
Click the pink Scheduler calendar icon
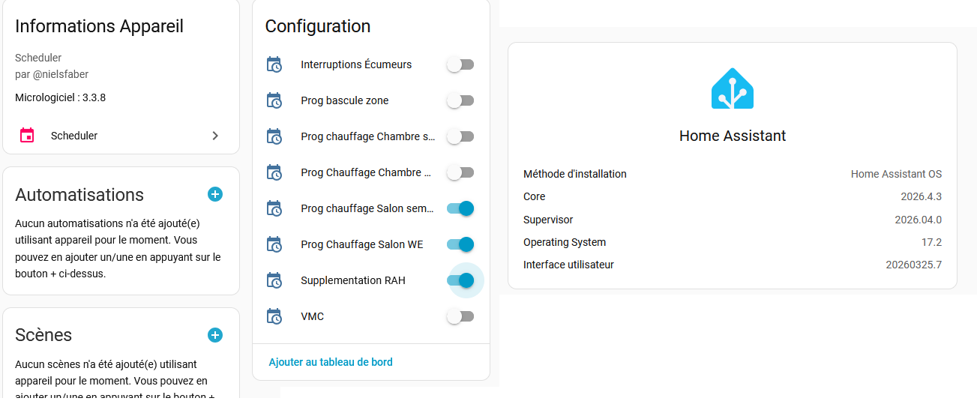pyautogui.click(x=27, y=136)
